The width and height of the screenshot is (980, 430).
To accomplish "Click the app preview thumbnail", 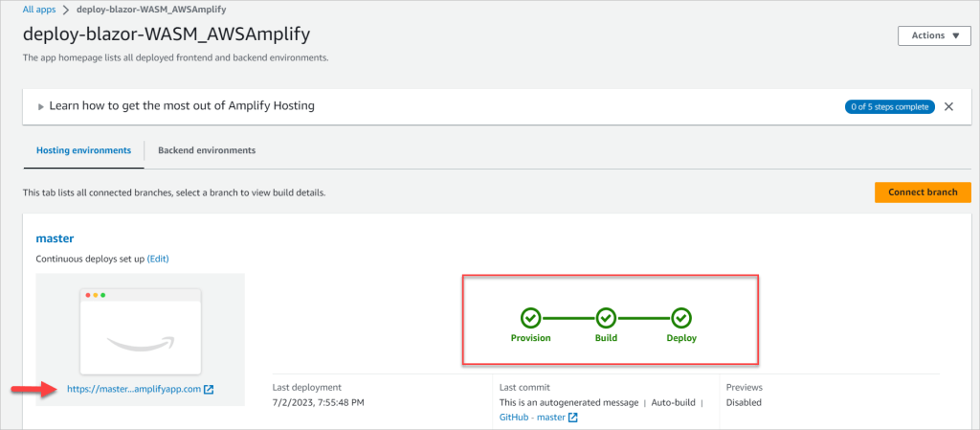I will (x=140, y=332).
